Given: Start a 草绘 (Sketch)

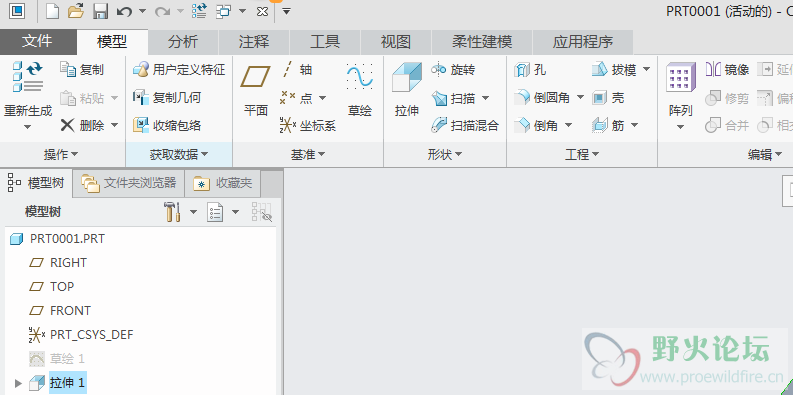Looking at the screenshot, I should click(360, 91).
